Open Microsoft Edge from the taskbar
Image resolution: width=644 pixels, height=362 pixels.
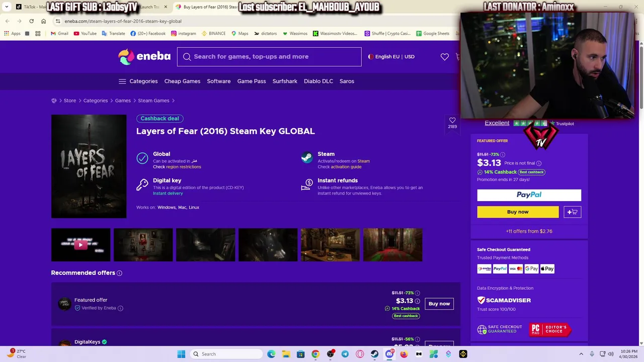coord(271,354)
